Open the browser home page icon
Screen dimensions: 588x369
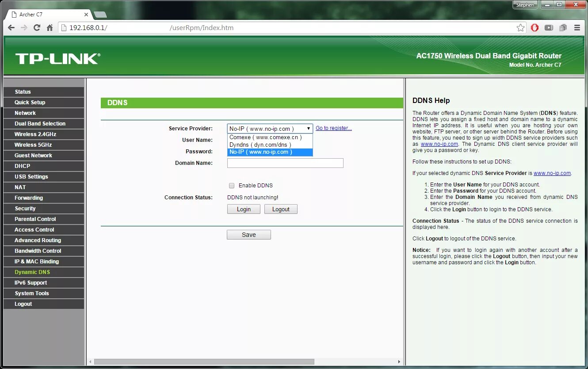point(50,27)
